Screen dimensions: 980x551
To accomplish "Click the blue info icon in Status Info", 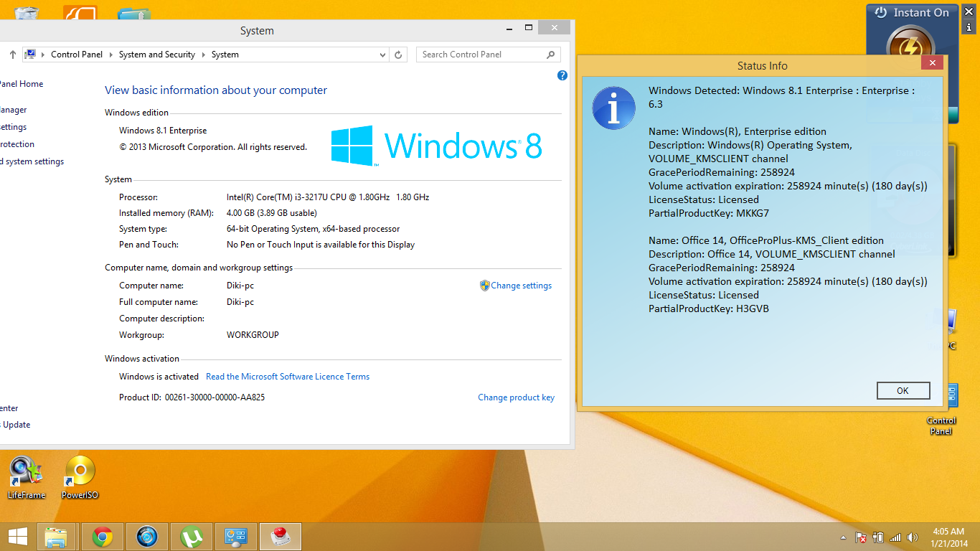I will pos(613,108).
